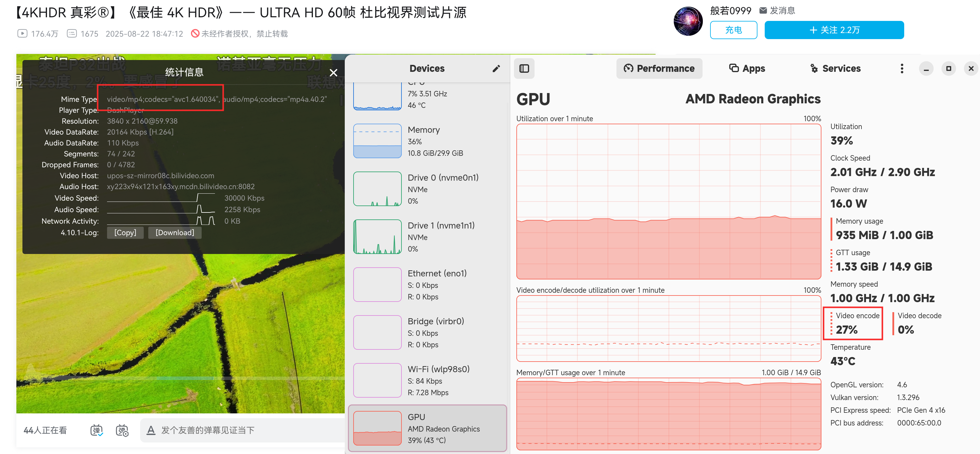This screenshot has width=980, height=454.
Task: Switch to the Services tab
Action: tap(835, 68)
